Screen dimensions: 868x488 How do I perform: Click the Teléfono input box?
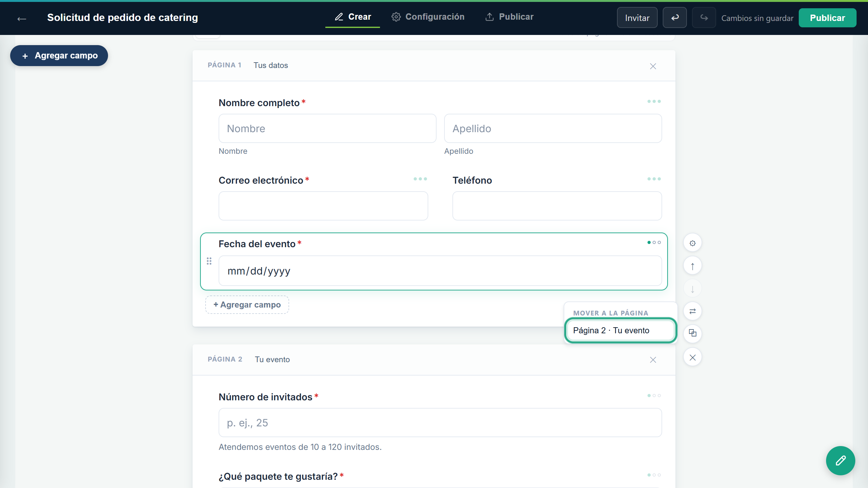pyautogui.click(x=557, y=206)
